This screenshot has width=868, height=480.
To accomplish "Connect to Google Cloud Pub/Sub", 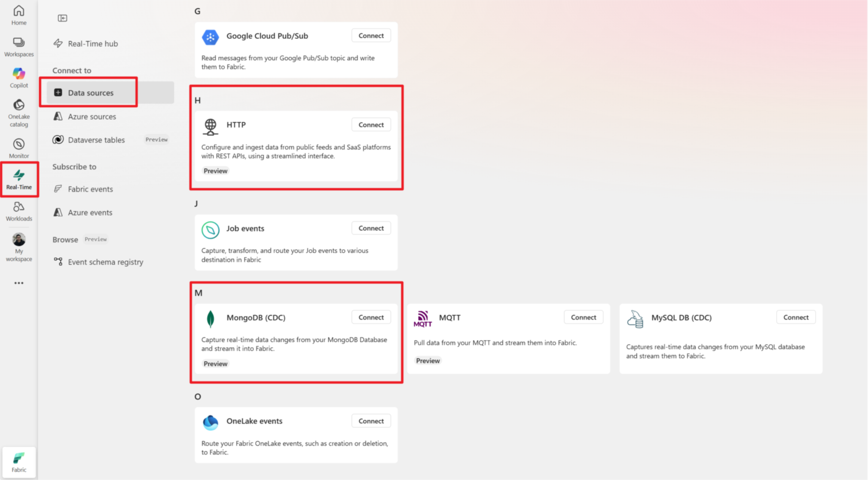I will (370, 35).
